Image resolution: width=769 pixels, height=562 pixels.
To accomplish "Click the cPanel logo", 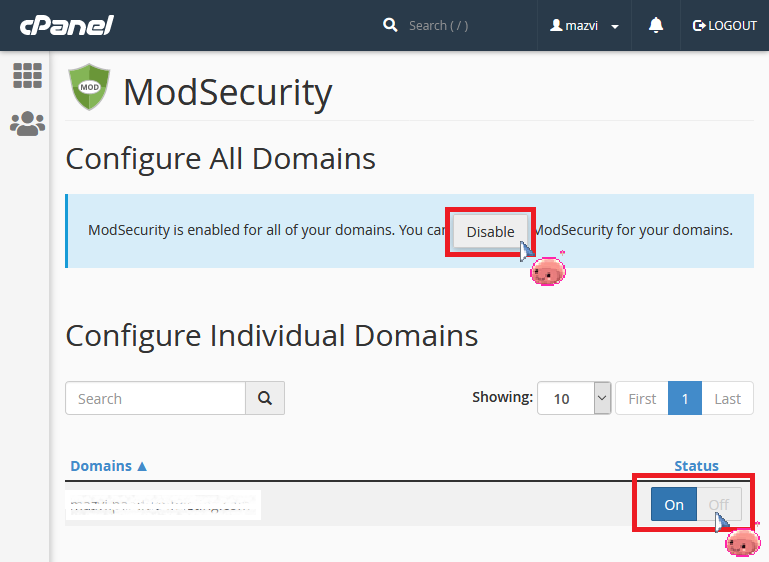I will 67,26.
